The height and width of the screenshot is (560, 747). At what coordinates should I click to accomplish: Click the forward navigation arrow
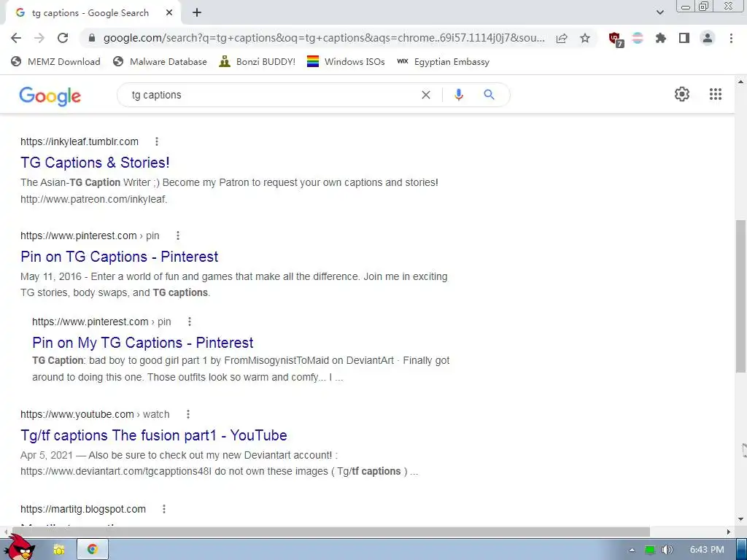click(39, 38)
